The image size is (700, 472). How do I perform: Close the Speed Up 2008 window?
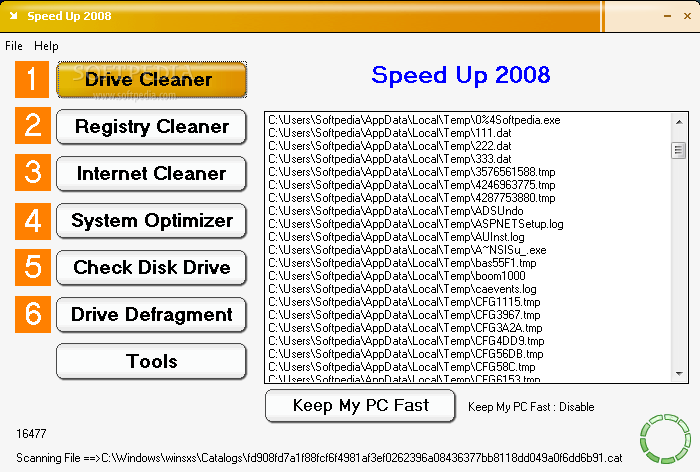pyautogui.click(x=688, y=16)
